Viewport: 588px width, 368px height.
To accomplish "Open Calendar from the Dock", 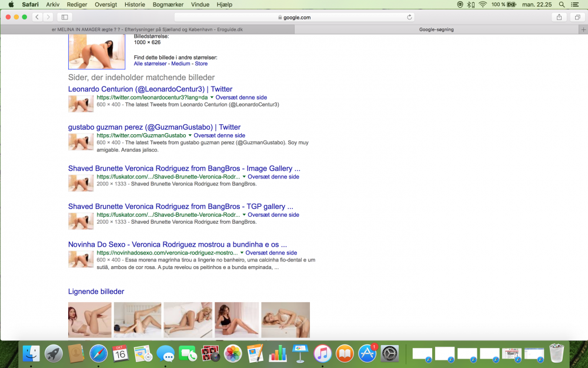I will pos(121,354).
